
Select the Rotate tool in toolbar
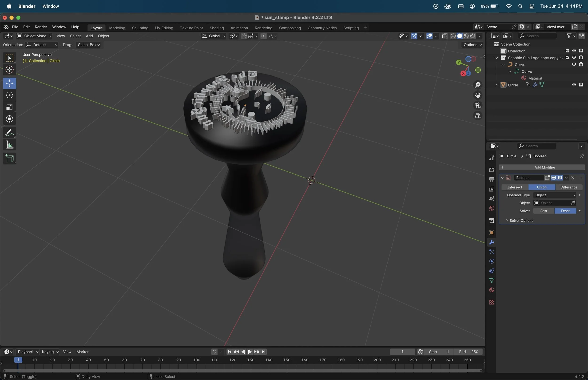[9, 95]
